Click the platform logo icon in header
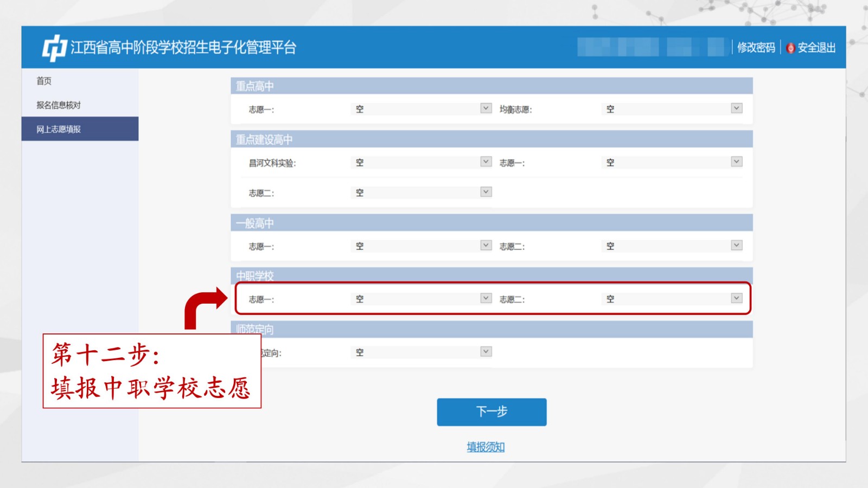This screenshot has height=488, width=868. point(54,48)
